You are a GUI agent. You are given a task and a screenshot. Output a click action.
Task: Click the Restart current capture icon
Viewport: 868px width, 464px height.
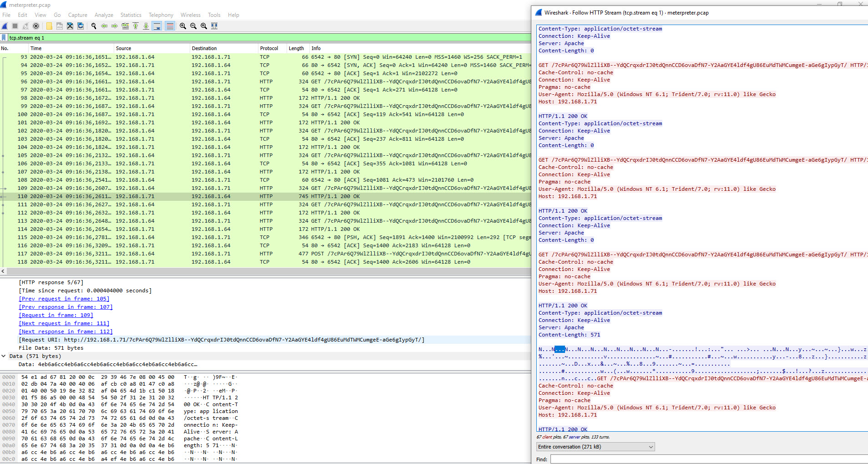click(25, 26)
